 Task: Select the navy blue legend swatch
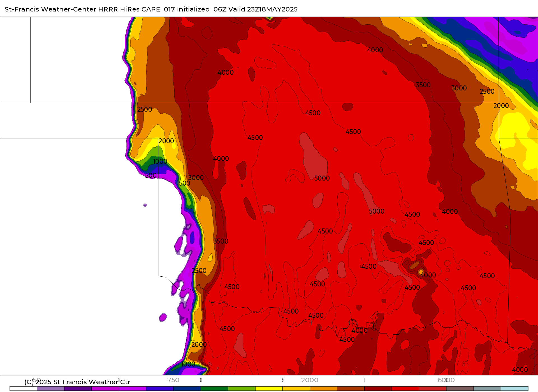click(187, 389)
